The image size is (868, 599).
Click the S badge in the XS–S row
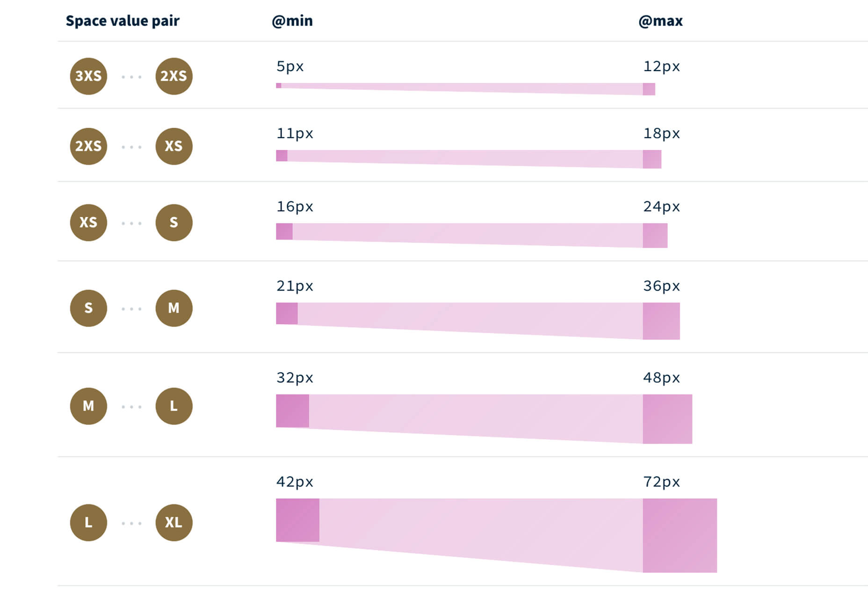point(174,222)
